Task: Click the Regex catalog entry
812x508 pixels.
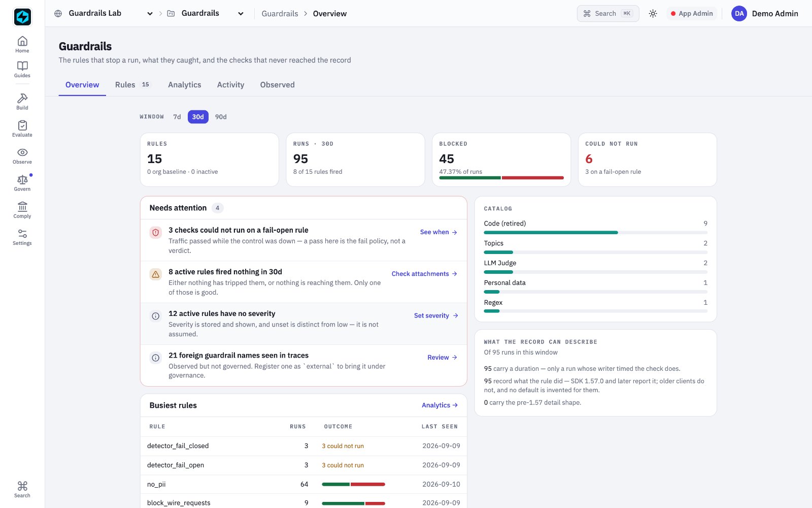Action: (596, 306)
